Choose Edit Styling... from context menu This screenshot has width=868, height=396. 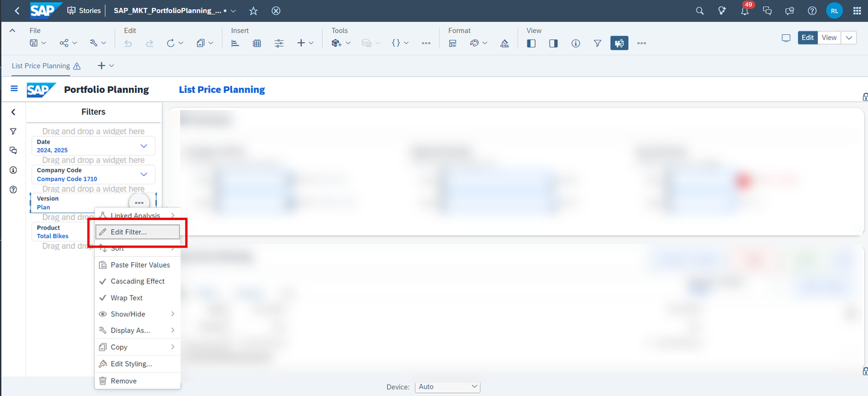click(x=137, y=364)
